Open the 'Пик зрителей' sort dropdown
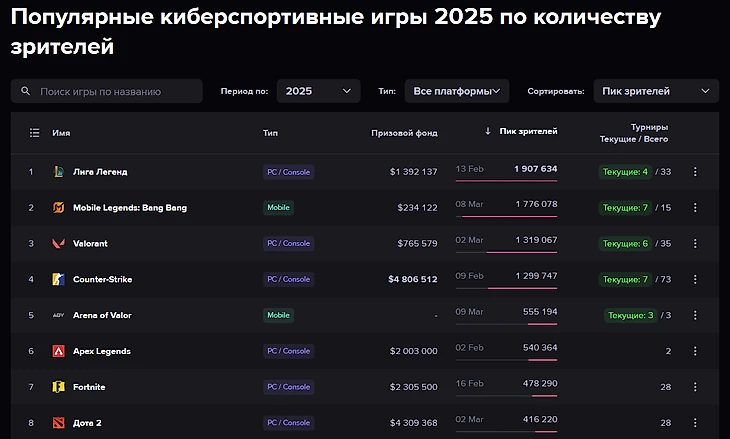The image size is (730, 439). coord(655,91)
